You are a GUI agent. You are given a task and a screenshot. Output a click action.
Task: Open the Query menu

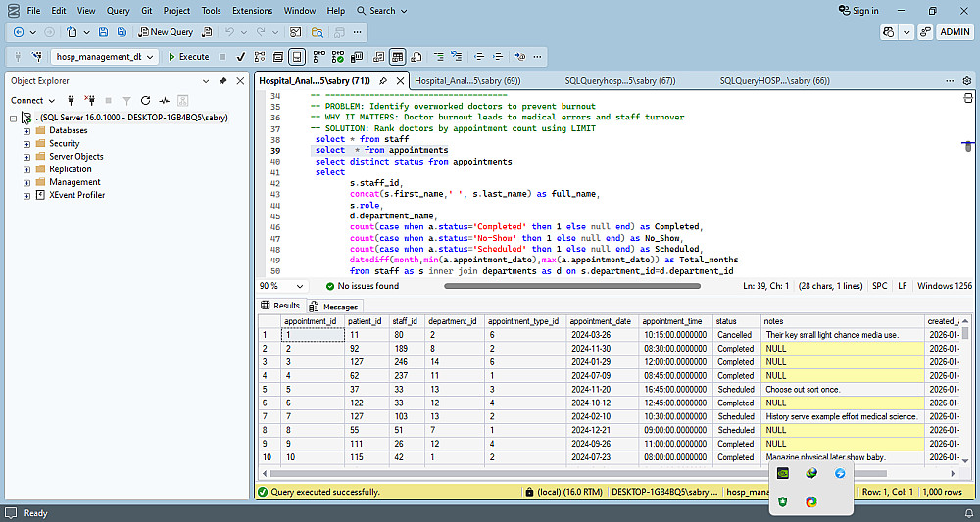pos(118,11)
